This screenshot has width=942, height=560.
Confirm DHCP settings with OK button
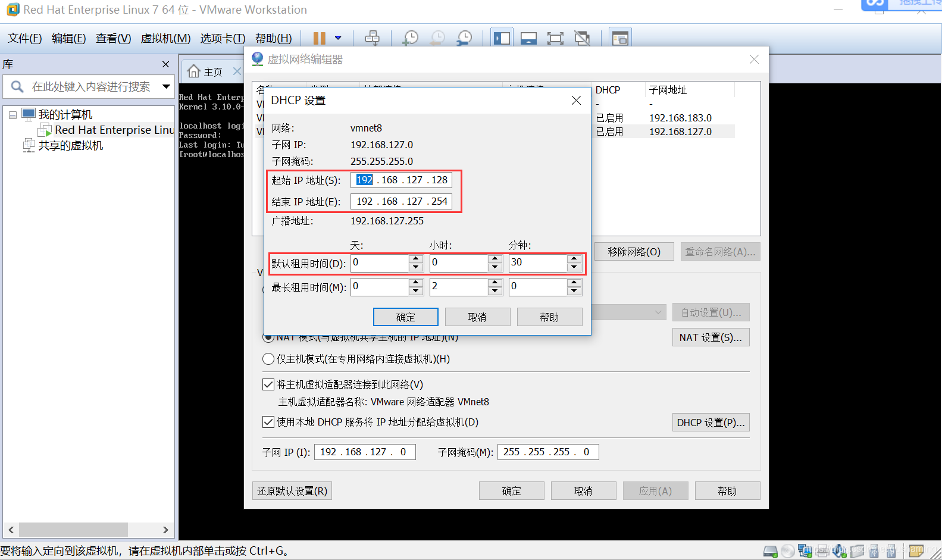pyautogui.click(x=406, y=317)
